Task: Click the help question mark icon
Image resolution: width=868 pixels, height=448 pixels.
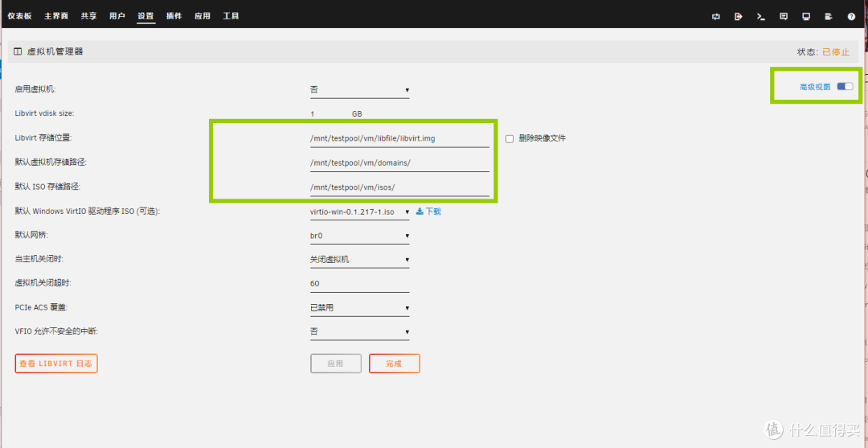Action: tap(851, 16)
